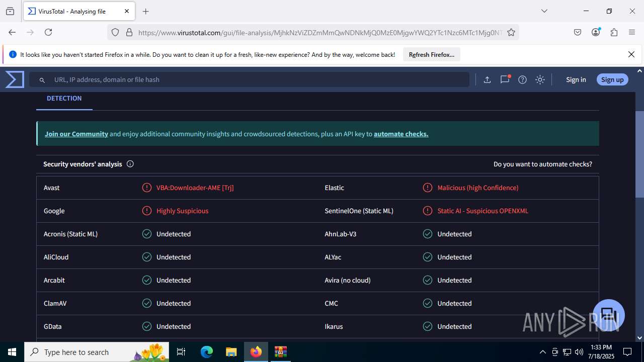Open the automate checks link

(401, 134)
